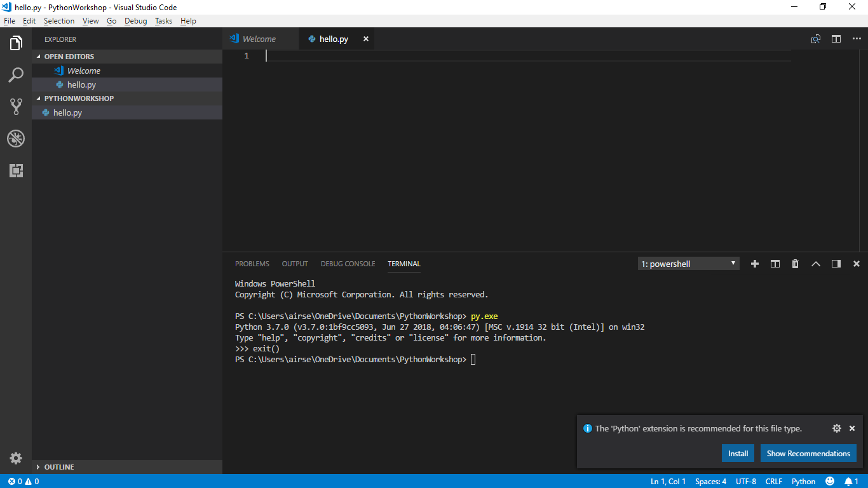Collapse the PYTHONWORKSHOP folder section
The width and height of the screenshot is (868, 488).
127,98
